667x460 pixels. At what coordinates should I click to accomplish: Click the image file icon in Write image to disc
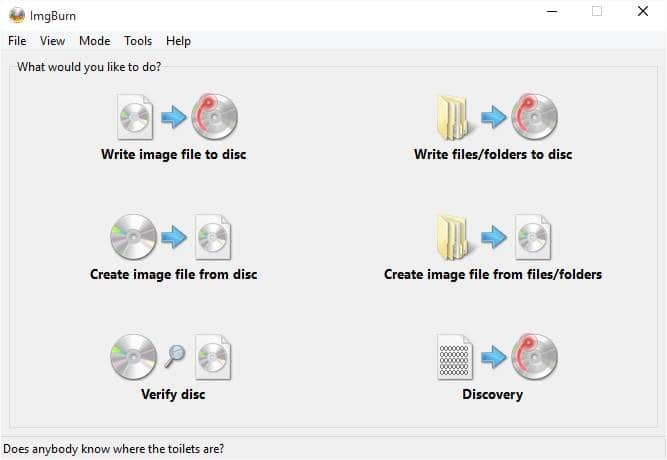(x=135, y=117)
